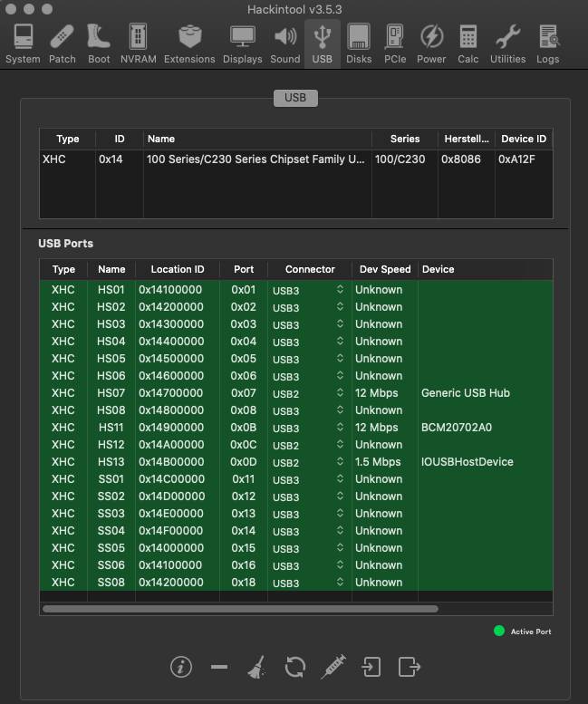This screenshot has width=588, height=704.
Task: Click the import icon with inward arrow
Action: [x=371, y=667]
